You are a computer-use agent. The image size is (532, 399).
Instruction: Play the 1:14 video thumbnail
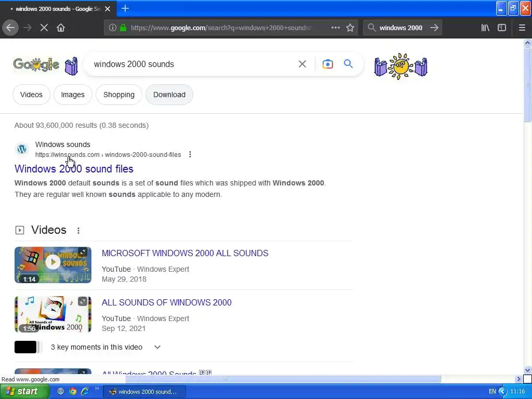point(53,265)
